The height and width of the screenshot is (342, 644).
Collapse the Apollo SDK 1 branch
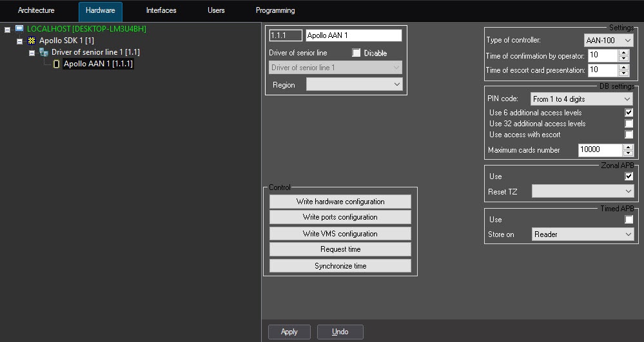(19, 41)
